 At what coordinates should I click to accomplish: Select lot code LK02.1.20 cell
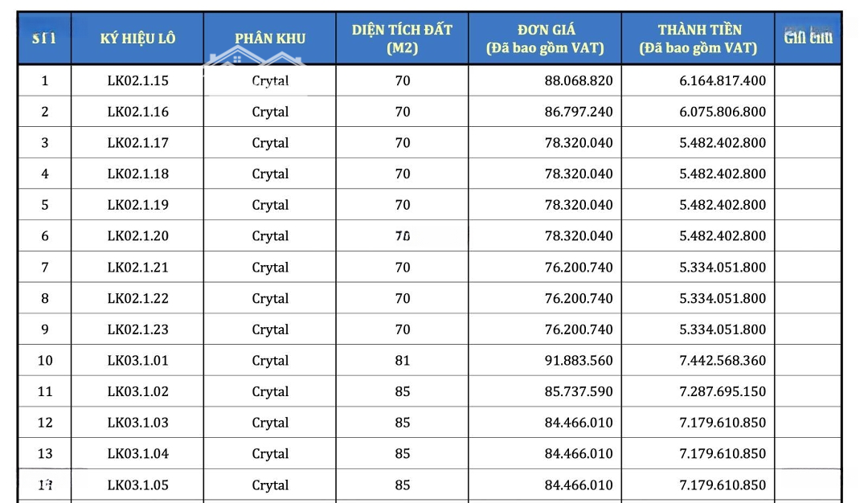[137, 235]
